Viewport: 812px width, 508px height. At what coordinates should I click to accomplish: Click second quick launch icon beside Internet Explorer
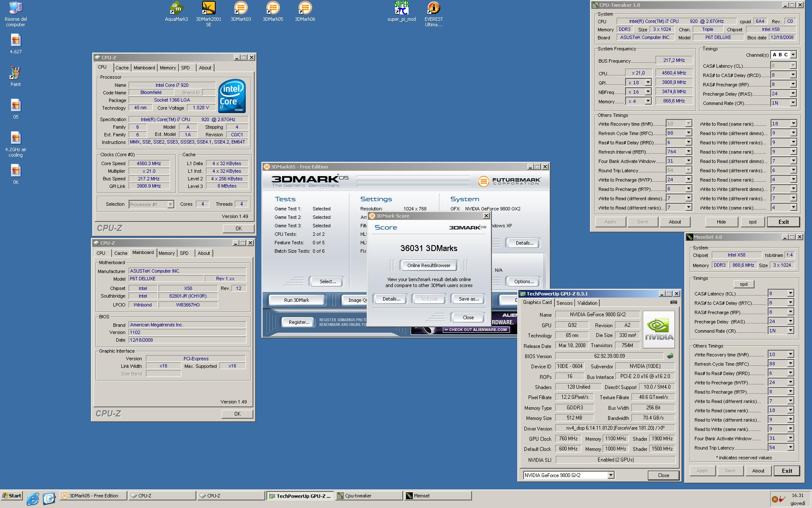pyautogui.click(x=49, y=498)
